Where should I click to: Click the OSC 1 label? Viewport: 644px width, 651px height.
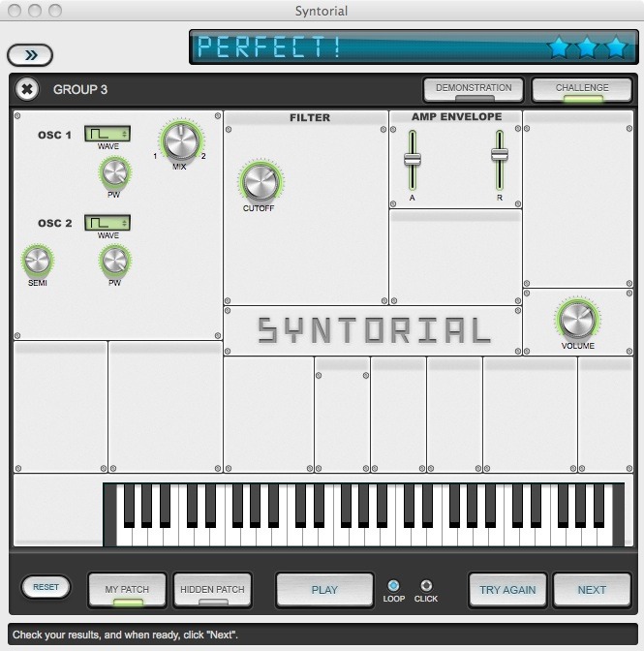[54, 135]
